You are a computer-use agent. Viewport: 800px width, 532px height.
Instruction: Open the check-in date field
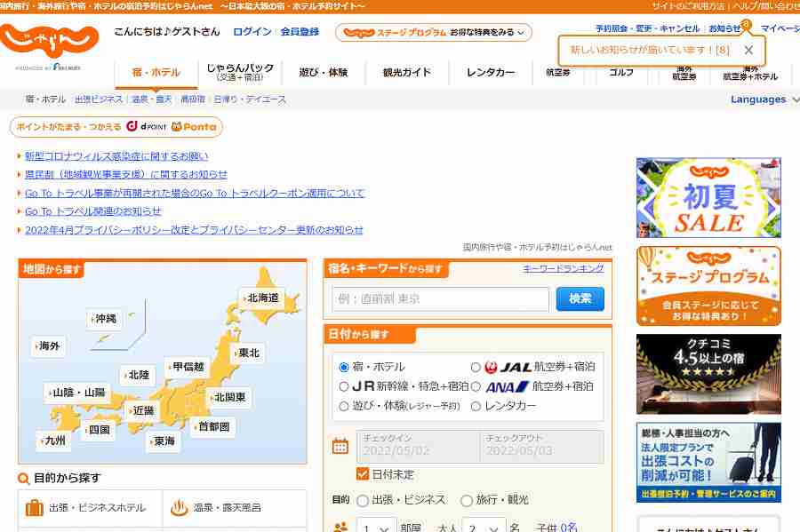pos(418,446)
